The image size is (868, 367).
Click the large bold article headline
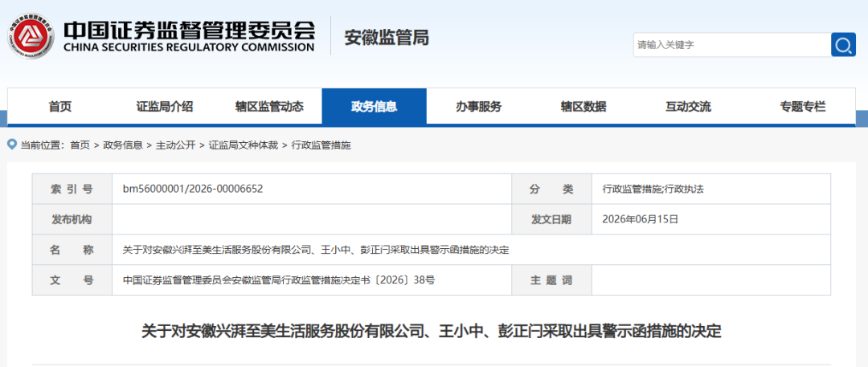(432, 331)
